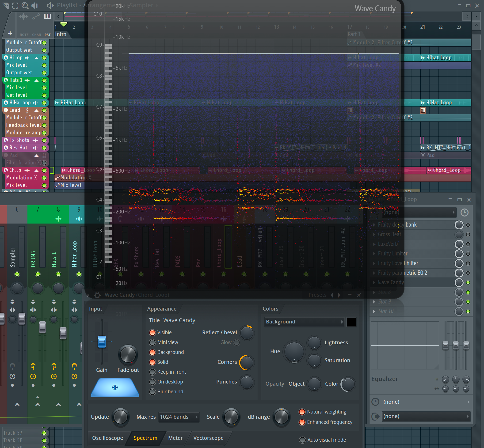Toggle the Wave Candy effect slot enable light
484x448 pixels.
[x=468, y=283]
